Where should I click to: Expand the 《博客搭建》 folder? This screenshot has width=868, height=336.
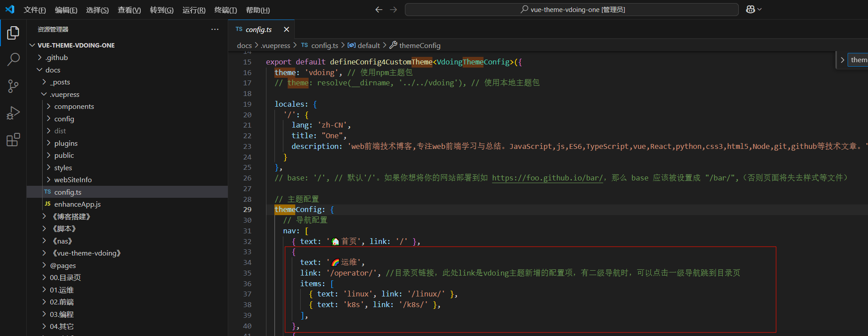127,216
